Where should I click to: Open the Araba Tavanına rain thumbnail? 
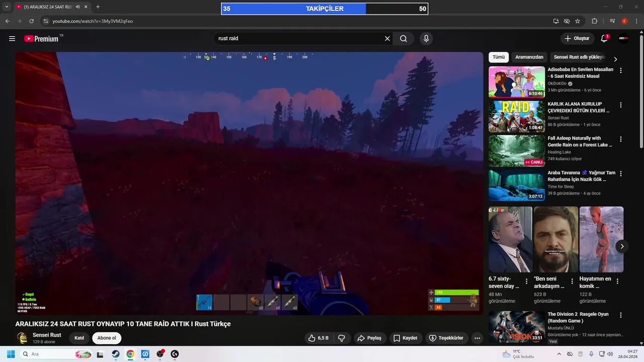pyautogui.click(x=517, y=185)
